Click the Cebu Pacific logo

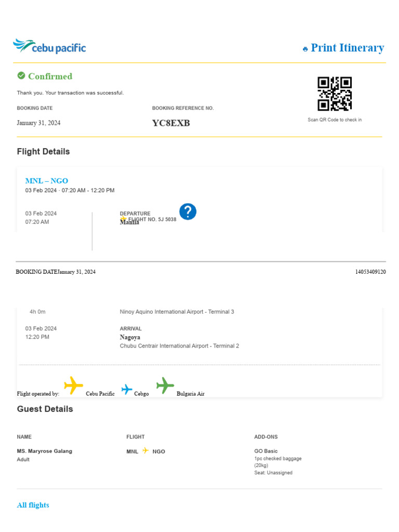[49, 47]
